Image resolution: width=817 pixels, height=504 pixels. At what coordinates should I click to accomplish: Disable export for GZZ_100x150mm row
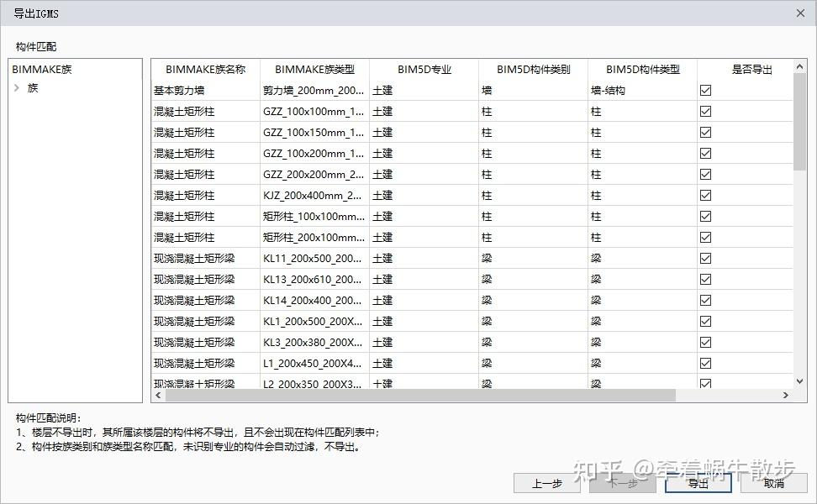click(x=706, y=132)
